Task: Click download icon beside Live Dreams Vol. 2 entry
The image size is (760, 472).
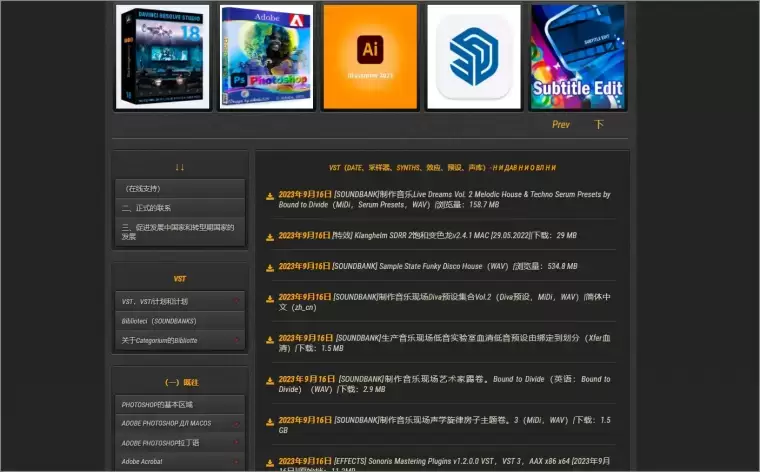Action: pos(270,196)
